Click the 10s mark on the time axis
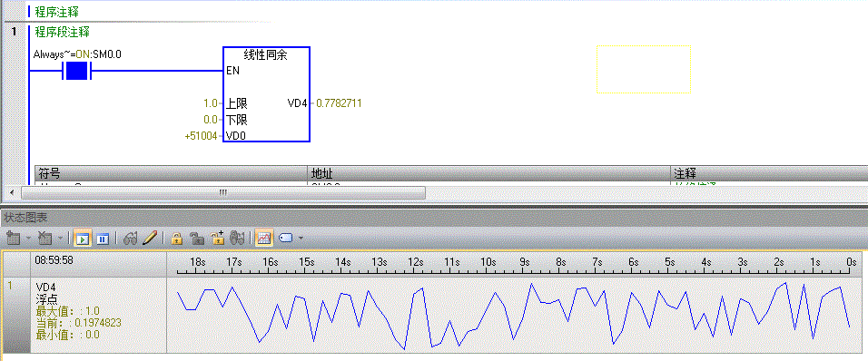Viewport: 868px width, 361px height. coord(488,262)
